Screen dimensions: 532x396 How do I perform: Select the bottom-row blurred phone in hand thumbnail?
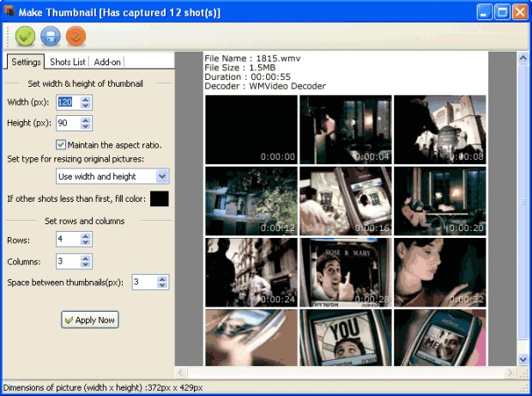[x=251, y=338]
